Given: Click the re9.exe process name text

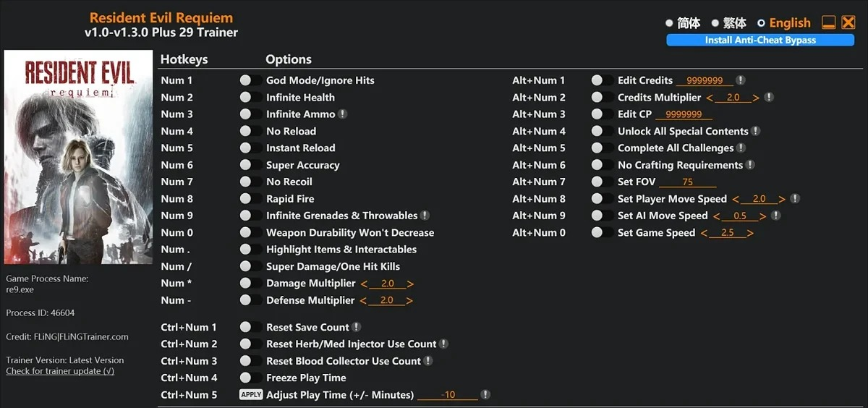Looking at the screenshot, I should tap(20, 289).
